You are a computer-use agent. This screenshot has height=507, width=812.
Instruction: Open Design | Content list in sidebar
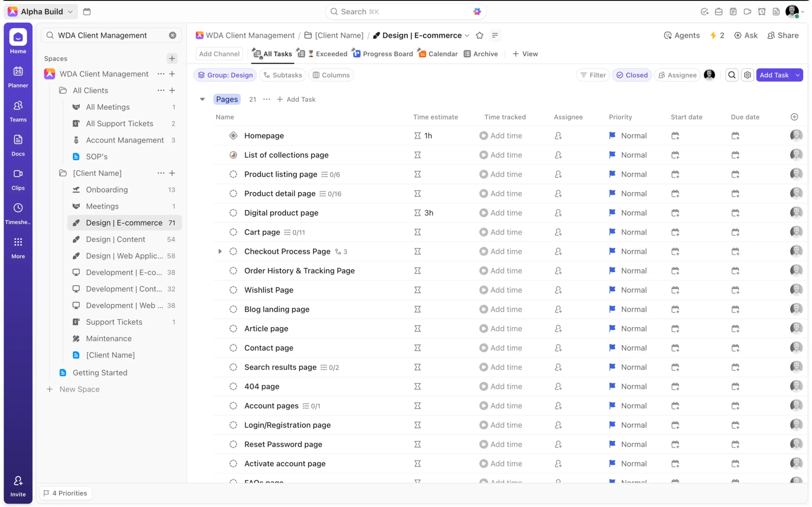point(115,239)
